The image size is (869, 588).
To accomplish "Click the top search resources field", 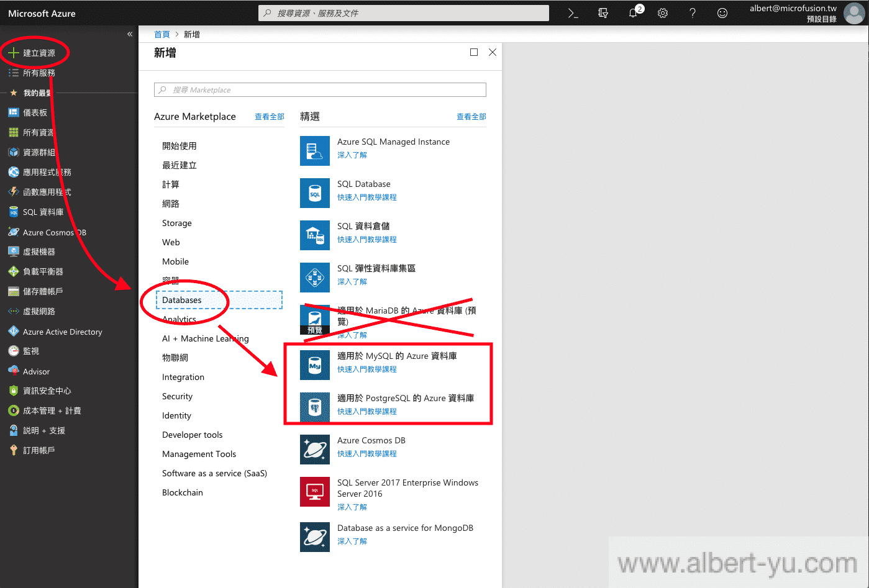I will pos(404,13).
